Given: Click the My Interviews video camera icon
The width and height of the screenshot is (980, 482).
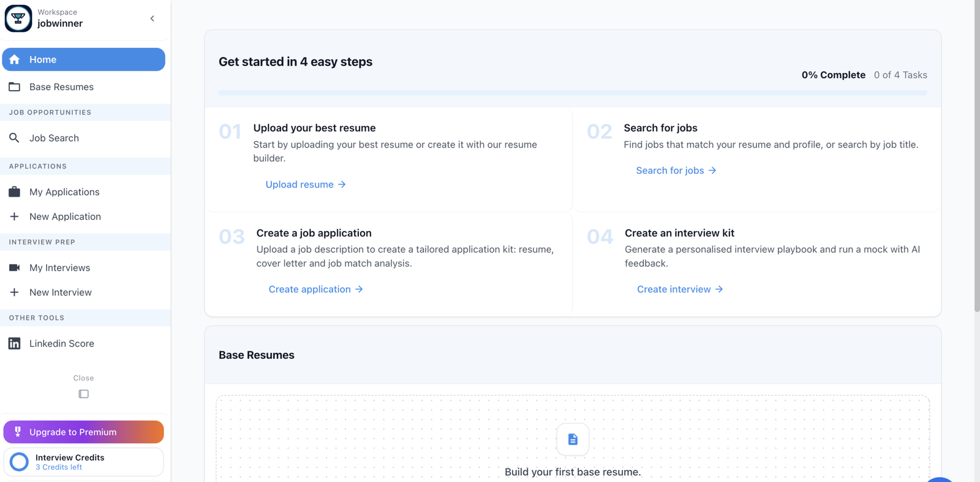Looking at the screenshot, I should coord(15,268).
